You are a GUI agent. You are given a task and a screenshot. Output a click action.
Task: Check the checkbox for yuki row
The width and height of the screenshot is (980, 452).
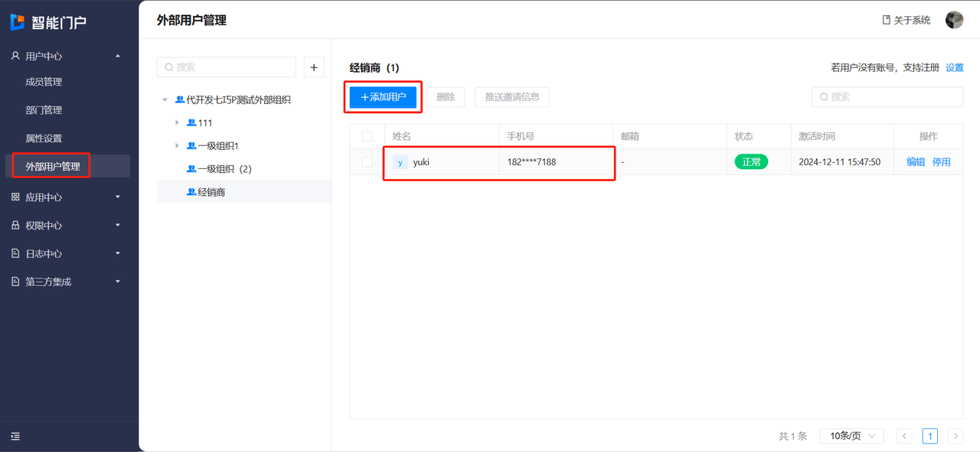[367, 162]
